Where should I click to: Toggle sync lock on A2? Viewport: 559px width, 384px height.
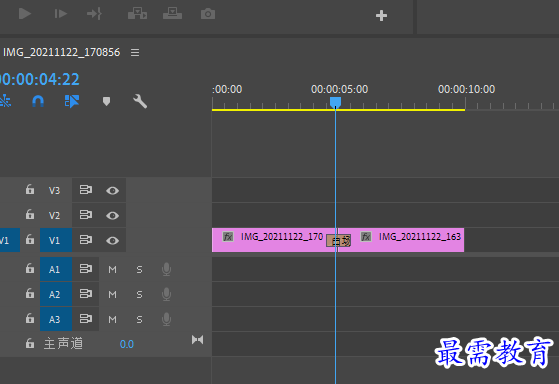click(86, 293)
